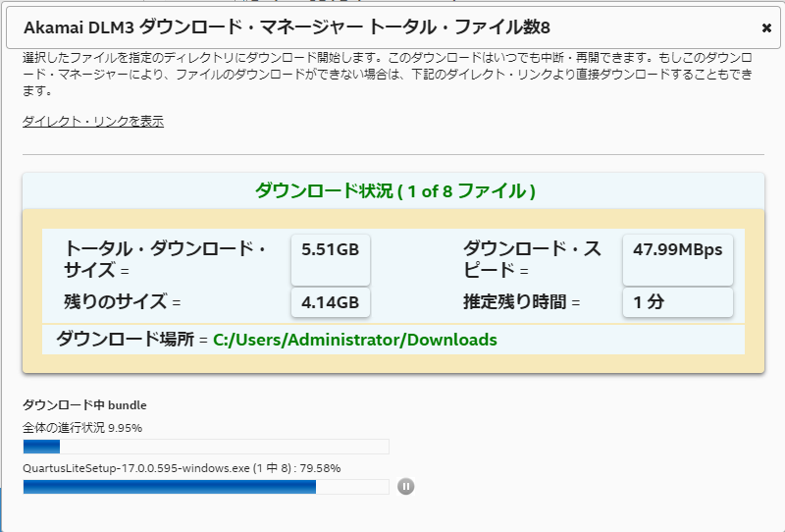Click the paragraph starting 選択したファイルを指定のディレクトリに

click(x=388, y=75)
